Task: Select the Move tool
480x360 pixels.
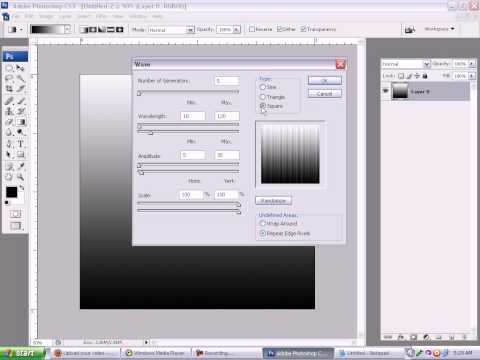Action: pyautogui.click(x=20, y=68)
